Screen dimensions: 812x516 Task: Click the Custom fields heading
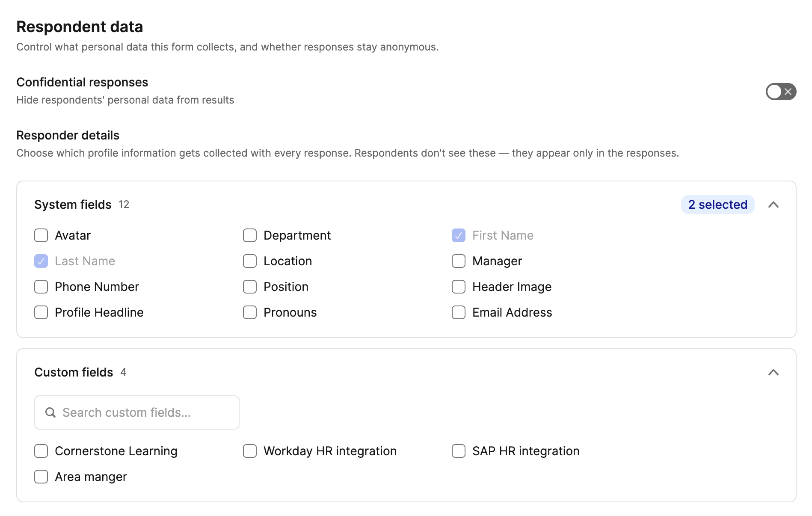click(x=74, y=373)
